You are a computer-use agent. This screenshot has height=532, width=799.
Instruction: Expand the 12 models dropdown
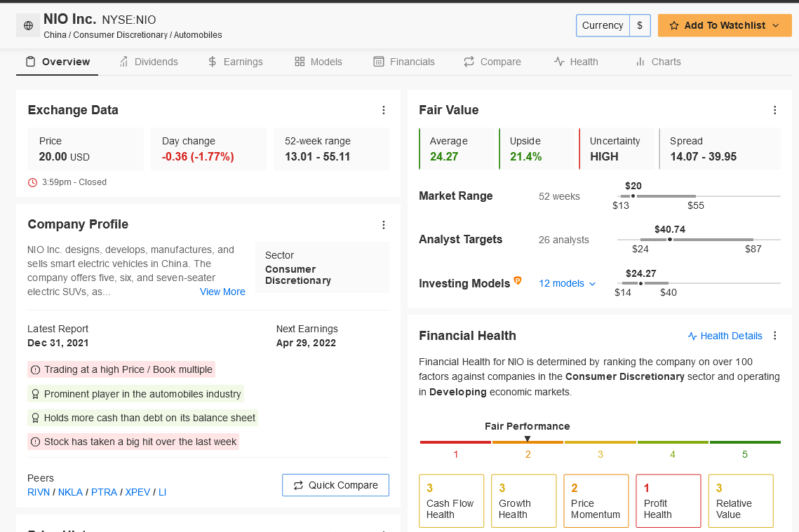567,284
